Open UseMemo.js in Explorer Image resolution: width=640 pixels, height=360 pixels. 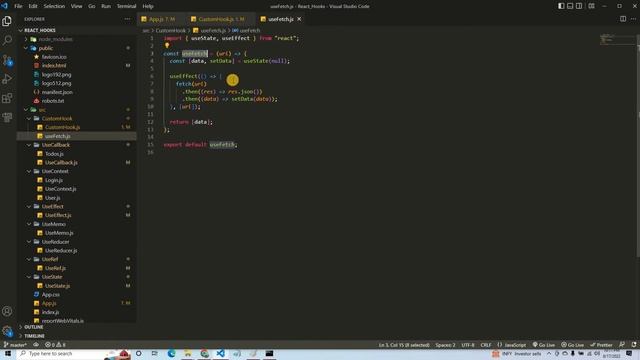[77, 233]
